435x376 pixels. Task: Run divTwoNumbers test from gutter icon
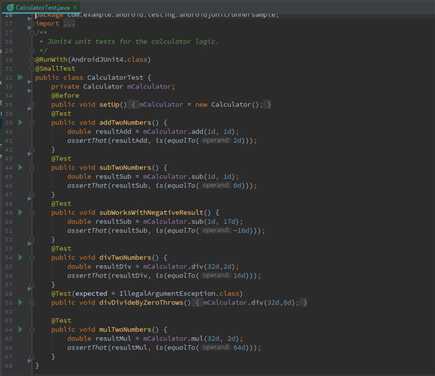(x=20, y=257)
